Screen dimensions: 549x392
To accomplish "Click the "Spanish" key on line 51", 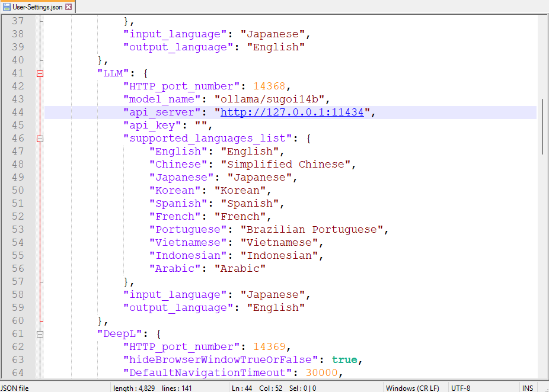I will coord(178,204).
